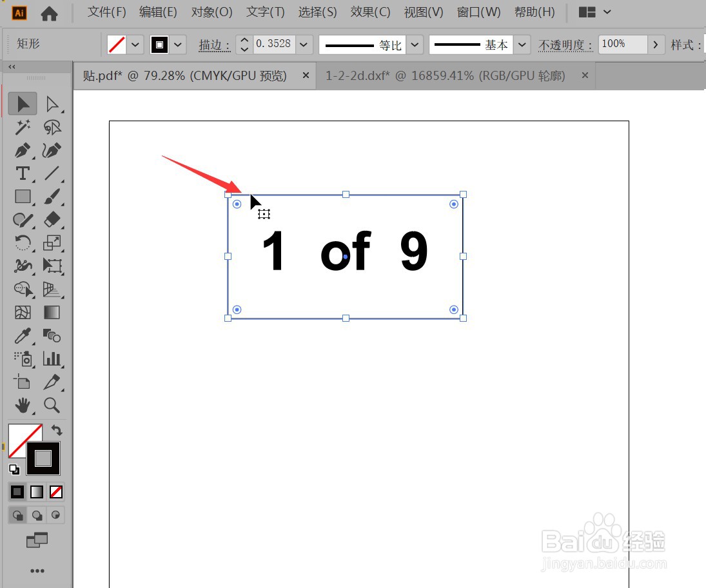
Task: Open brush definition dropdown 基本
Action: [522, 44]
